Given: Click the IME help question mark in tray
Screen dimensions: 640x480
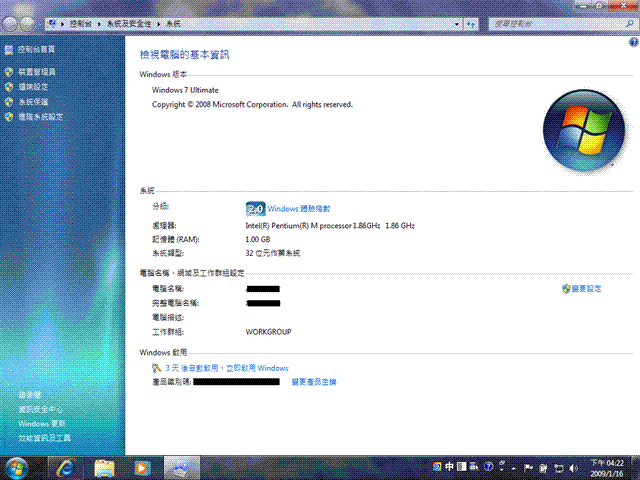Looking at the screenshot, I should pos(488,467).
